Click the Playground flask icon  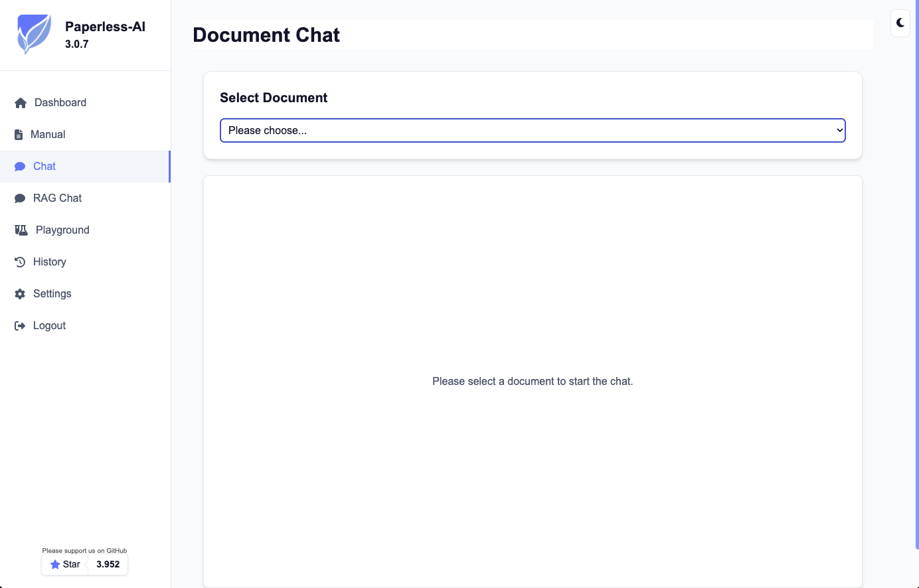(21, 230)
